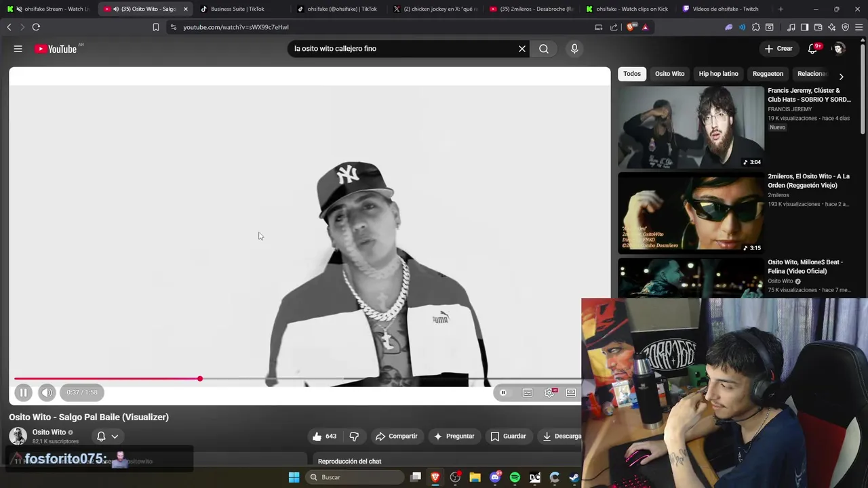Go back in browser history
Screen dimensions: 868x488
pyautogui.click(x=9, y=27)
